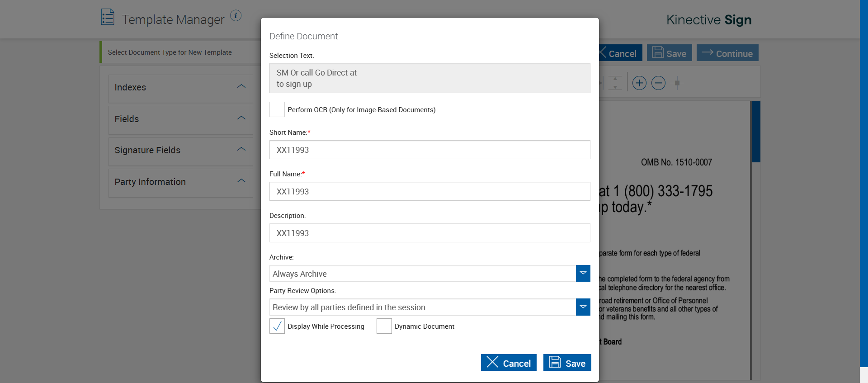Save the Define Document dialog
Viewport: 868px width, 383px height.
tap(567, 363)
